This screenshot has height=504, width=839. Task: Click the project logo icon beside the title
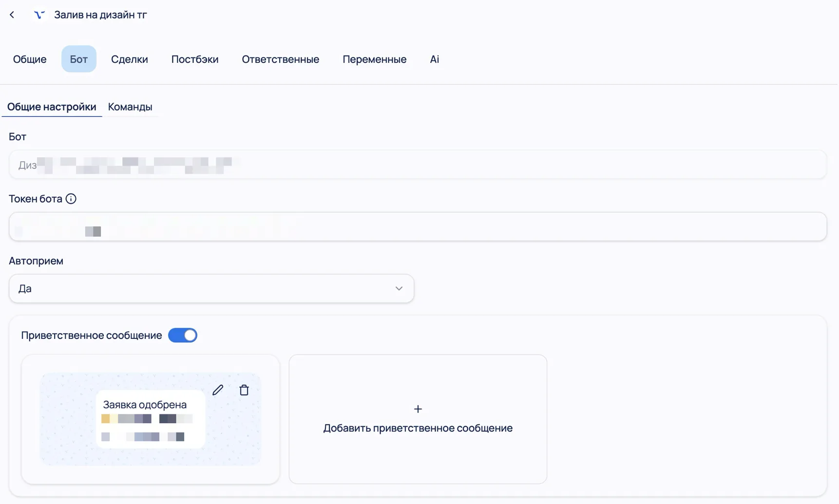coord(39,15)
